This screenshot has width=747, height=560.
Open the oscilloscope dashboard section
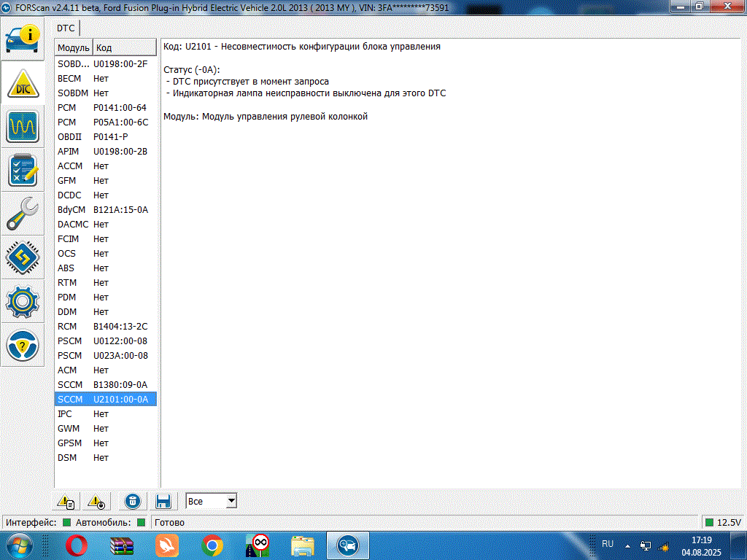coord(23,127)
